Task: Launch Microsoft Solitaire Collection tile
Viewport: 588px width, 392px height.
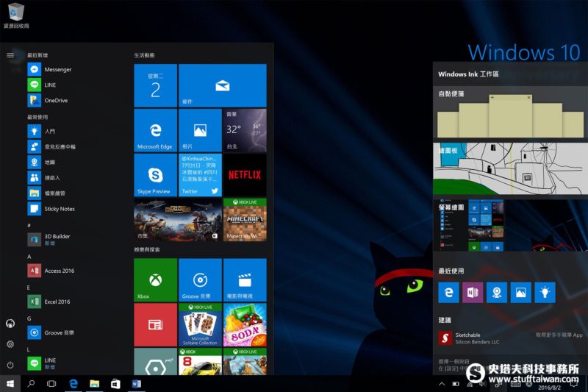Action: click(200, 325)
